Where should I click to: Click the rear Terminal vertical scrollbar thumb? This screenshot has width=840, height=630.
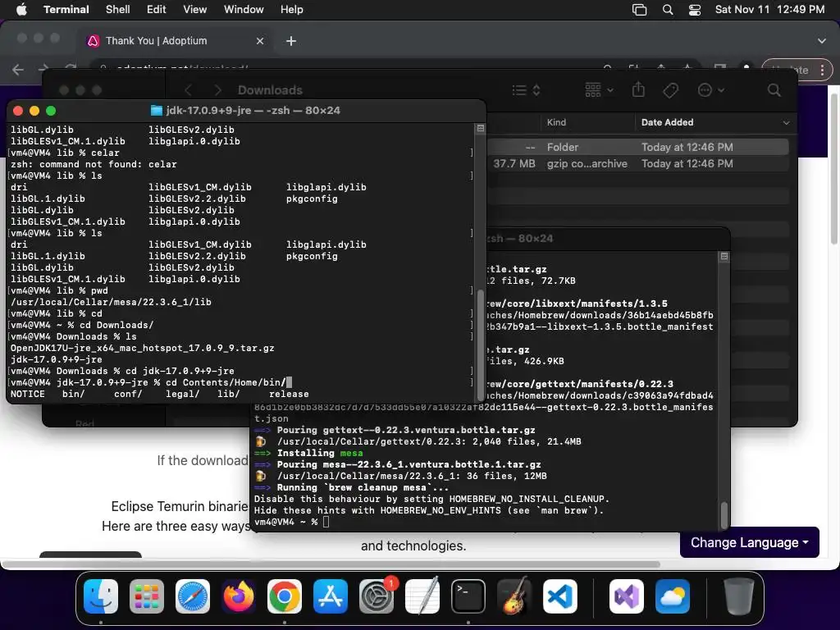coord(724,514)
